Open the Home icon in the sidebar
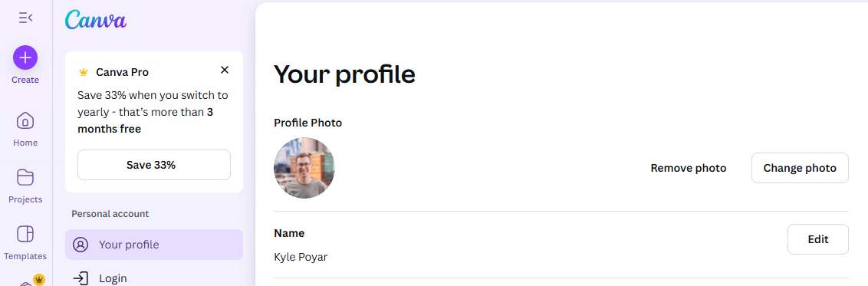Image resolution: width=868 pixels, height=286 pixels. [x=25, y=120]
